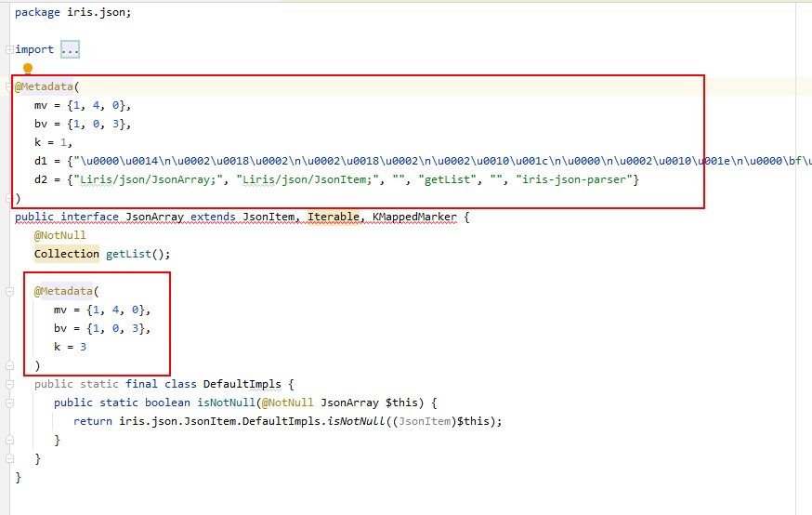Screen dimensions: 812x515
Task: Click fold end marker at top-level Metadata closing paren
Action: [8, 198]
